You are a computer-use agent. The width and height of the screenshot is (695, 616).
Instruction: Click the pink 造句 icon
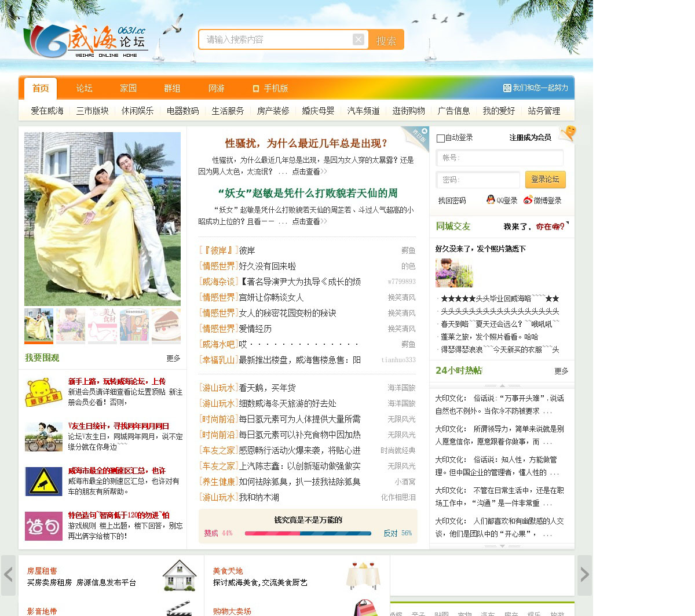[43, 526]
